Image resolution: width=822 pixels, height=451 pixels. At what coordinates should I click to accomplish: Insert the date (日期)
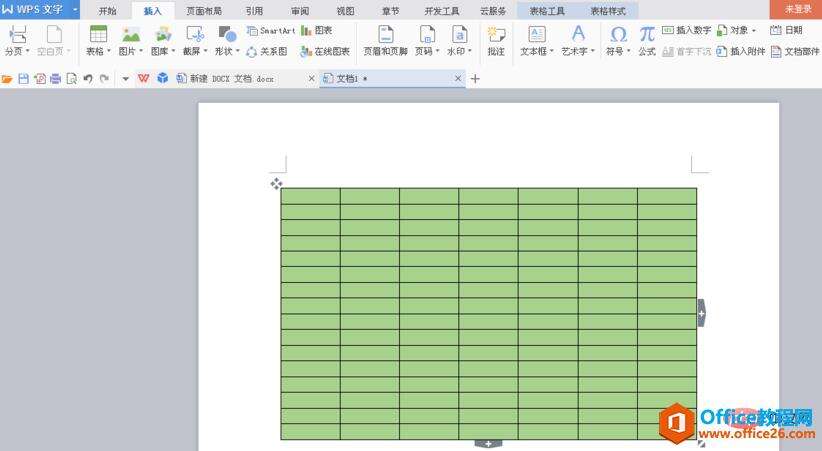coord(786,30)
